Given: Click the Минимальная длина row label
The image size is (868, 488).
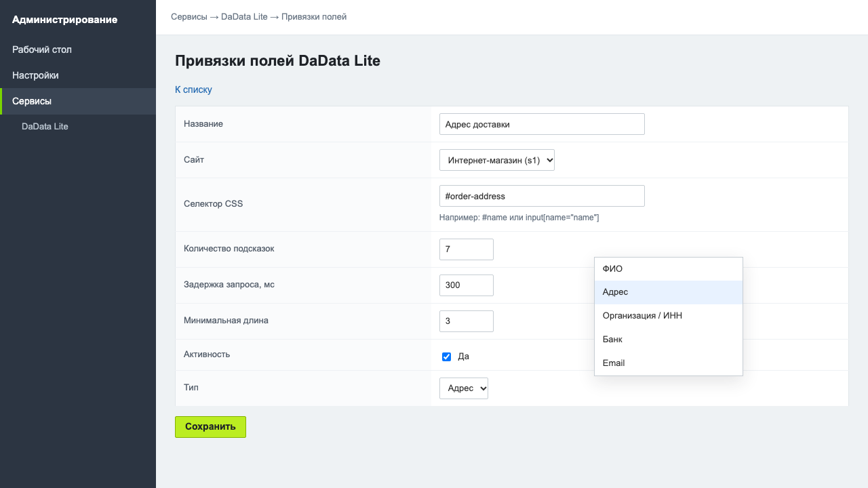Looking at the screenshot, I should coord(226,321).
